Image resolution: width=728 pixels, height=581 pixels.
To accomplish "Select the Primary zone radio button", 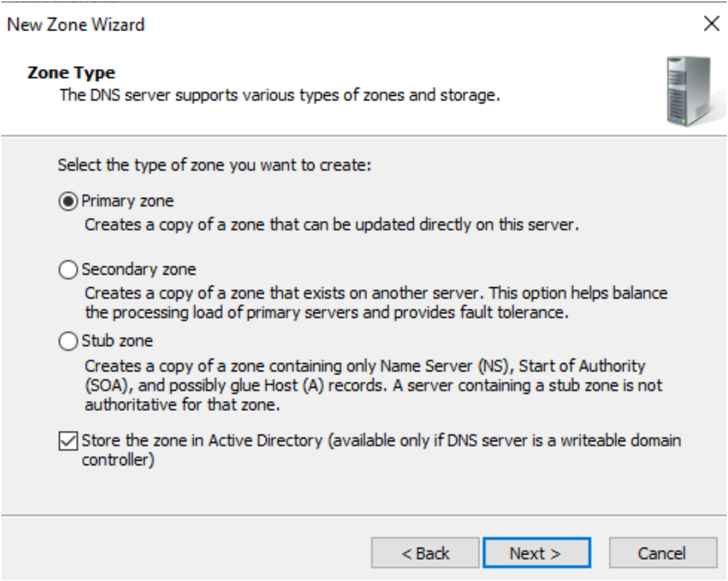I will pyautogui.click(x=68, y=201).
